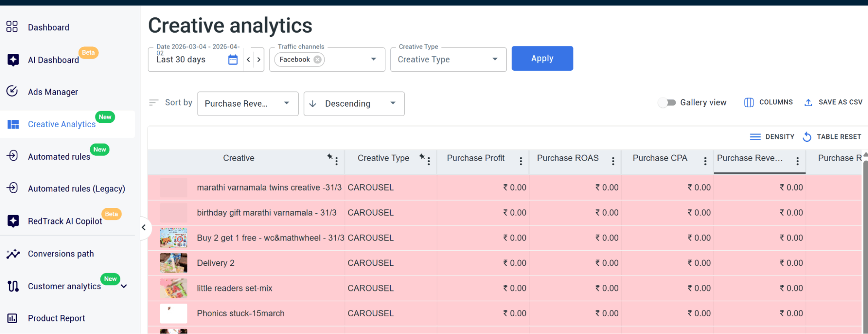Image resolution: width=868 pixels, height=334 pixels.
Task: Click the DENSITY lines icon
Action: 755,137
